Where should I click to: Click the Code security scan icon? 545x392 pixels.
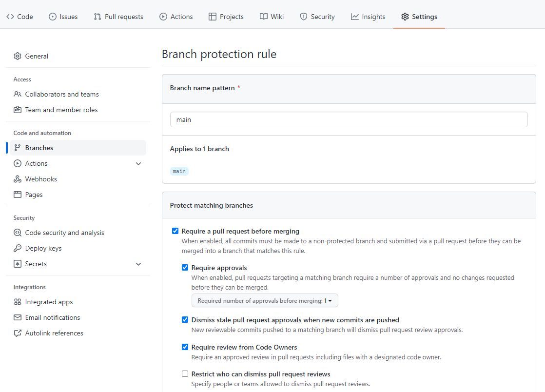pos(18,233)
